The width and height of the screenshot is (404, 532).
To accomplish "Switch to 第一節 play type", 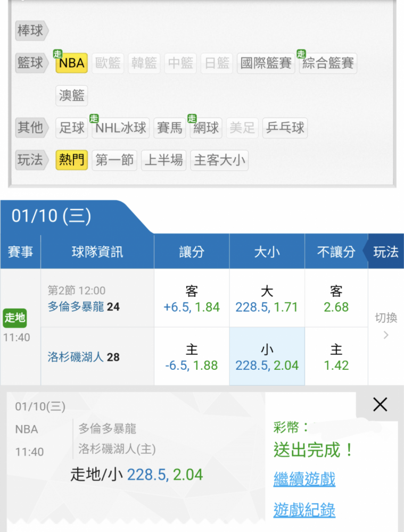I will 114,160.
